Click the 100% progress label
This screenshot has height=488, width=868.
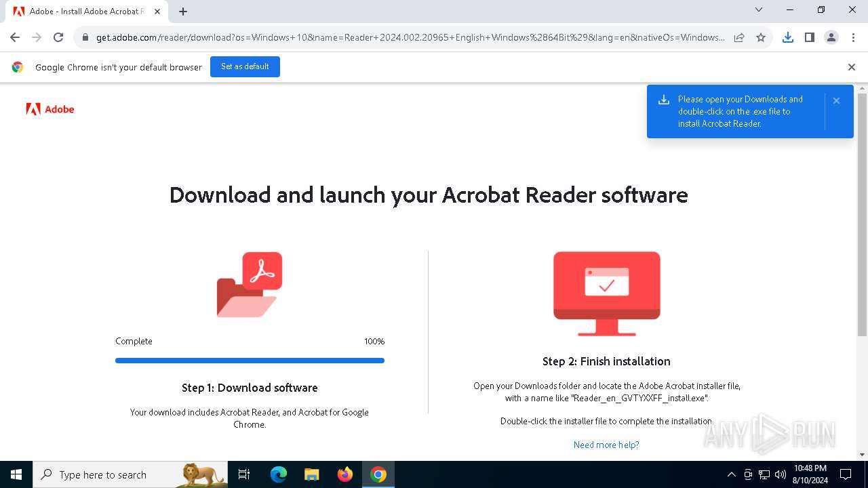coord(374,341)
